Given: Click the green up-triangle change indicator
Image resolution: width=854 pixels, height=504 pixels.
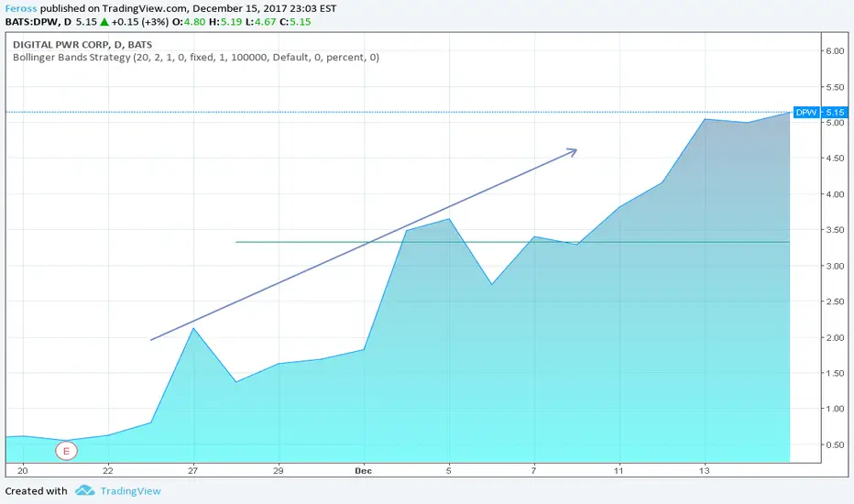Looking at the screenshot, I should (104, 22).
